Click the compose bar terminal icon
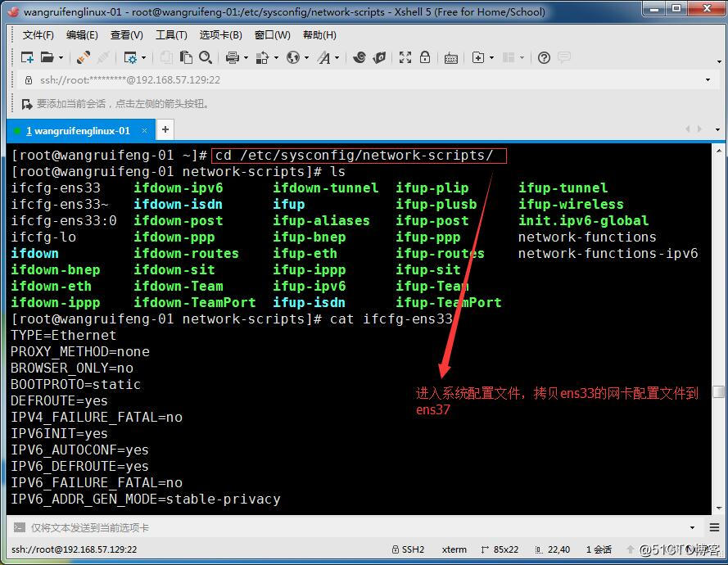Screen dimensions: 728x565 [x=20, y=527]
